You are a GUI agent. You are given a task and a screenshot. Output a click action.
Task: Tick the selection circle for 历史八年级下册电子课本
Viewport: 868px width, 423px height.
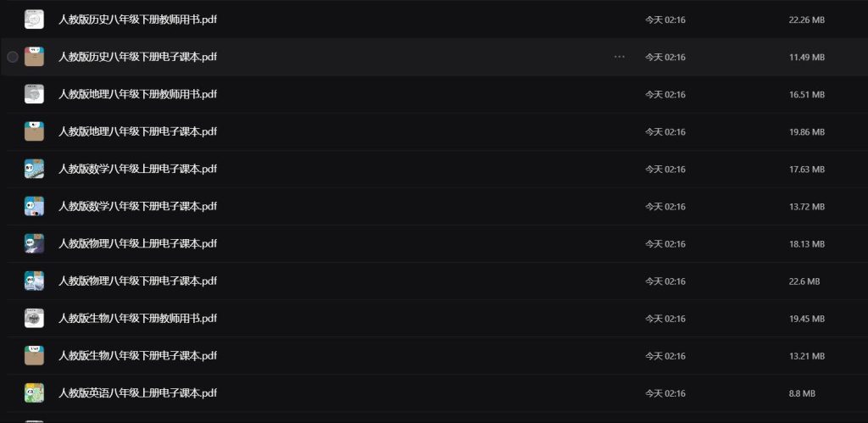click(x=13, y=57)
